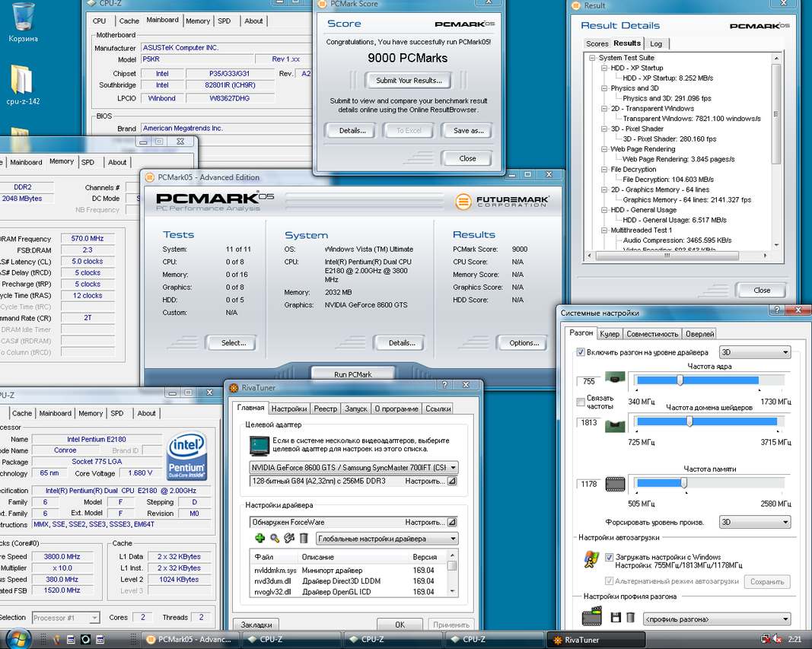Click the trash icon in RivaTuner driver settings
Image resolution: width=812 pixels, height=649 pixels.
(304, 538)
